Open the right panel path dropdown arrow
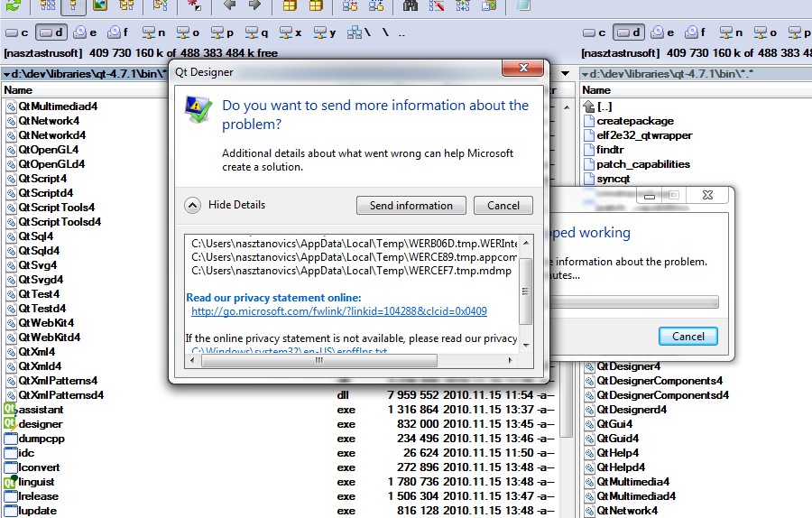 (x=585, y=73)
